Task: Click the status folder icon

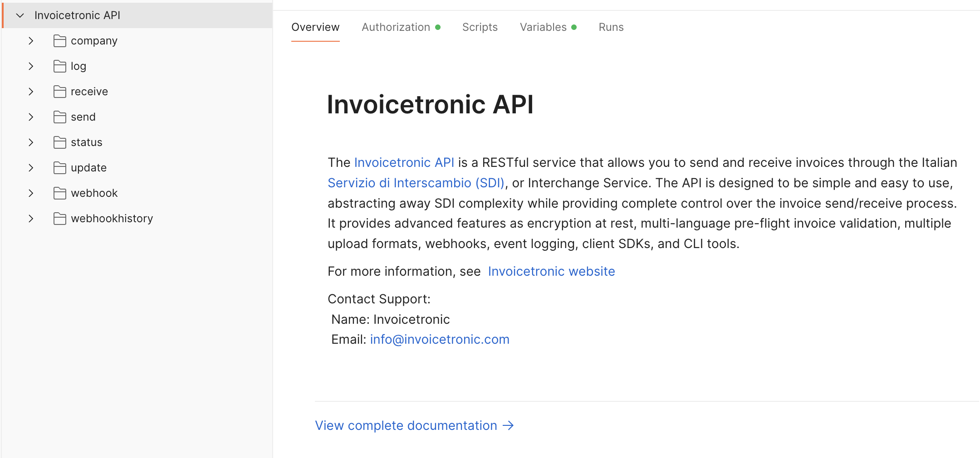Action: (x=60, y=142)
